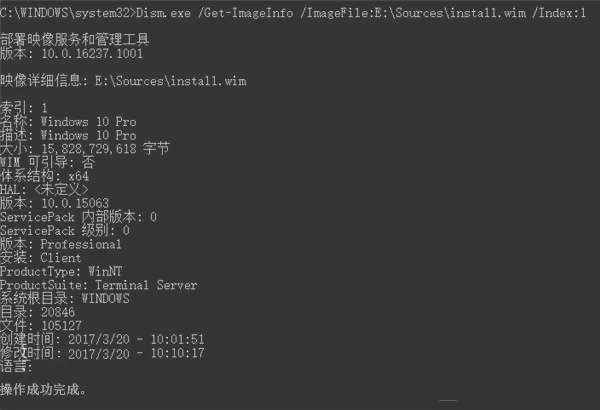This screenshot has width=600, height=410.
Task: Click the size 15,828,729,618 字节 line
Action: 85,149
